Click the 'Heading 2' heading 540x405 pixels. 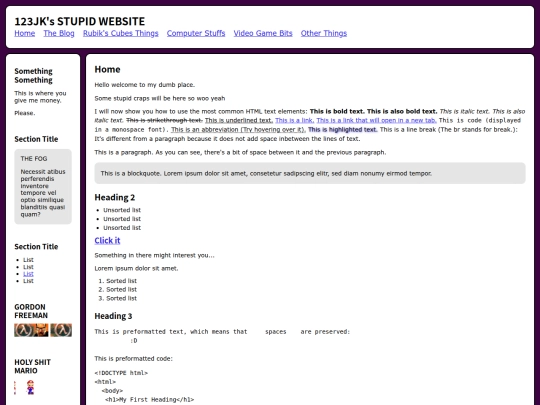(115, 197)
